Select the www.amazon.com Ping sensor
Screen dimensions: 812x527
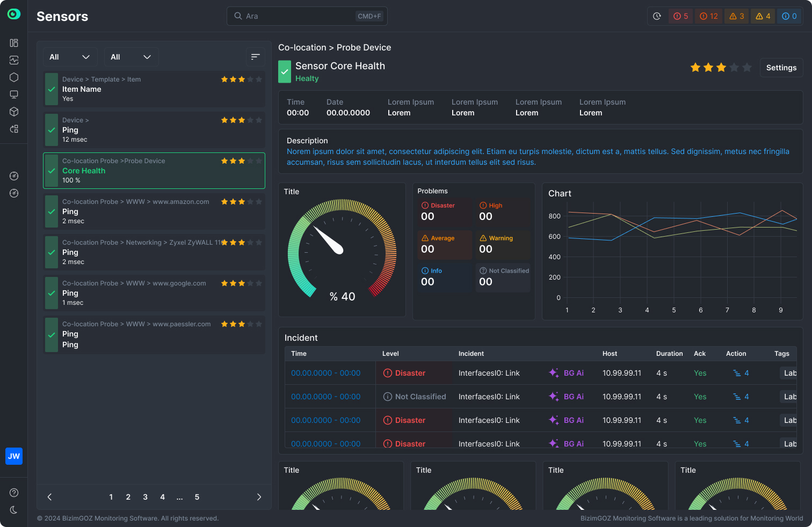click(x=154, y=211)
